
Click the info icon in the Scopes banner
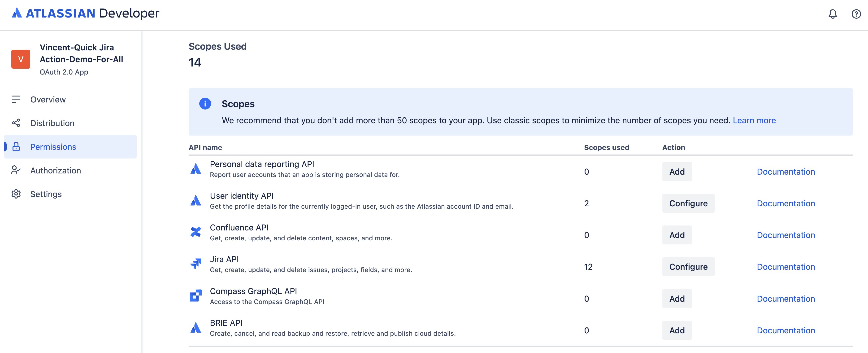click(x=205, y=104)
